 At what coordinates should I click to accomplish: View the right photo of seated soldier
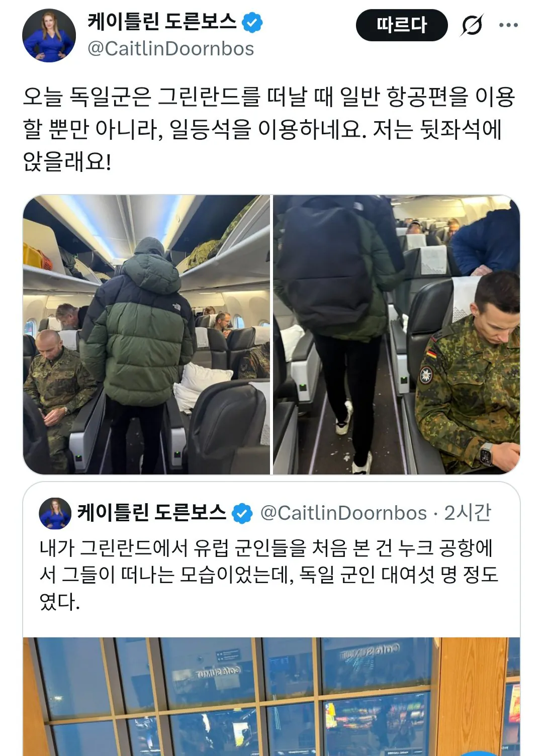tap(396, 335)
